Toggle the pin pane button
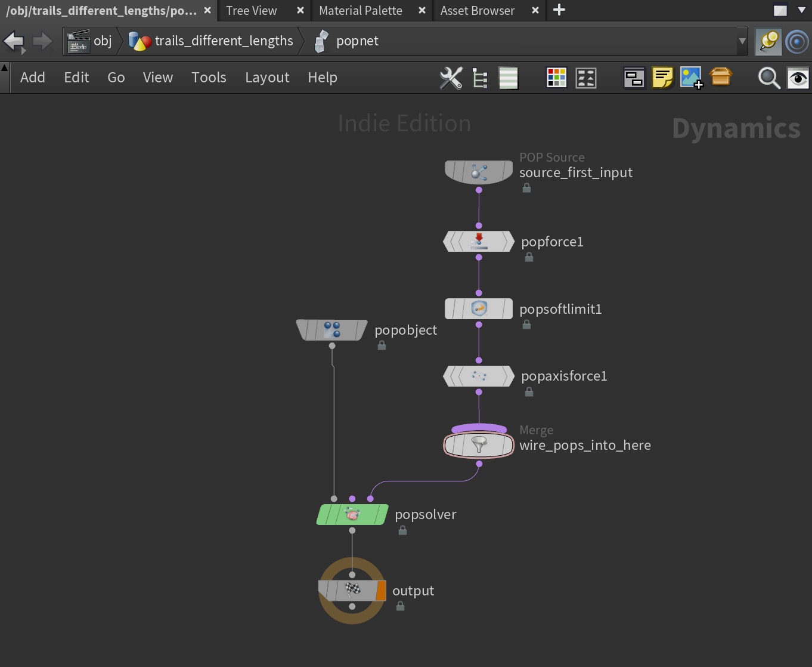 coord(768,42)
